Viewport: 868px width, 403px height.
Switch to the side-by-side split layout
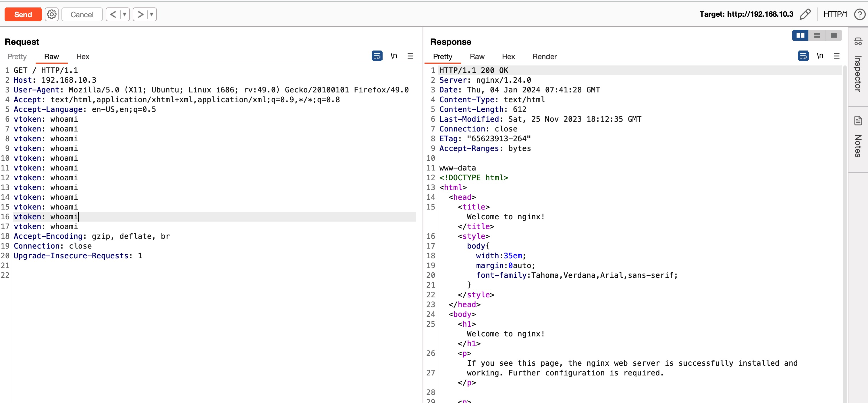point(800,35)
